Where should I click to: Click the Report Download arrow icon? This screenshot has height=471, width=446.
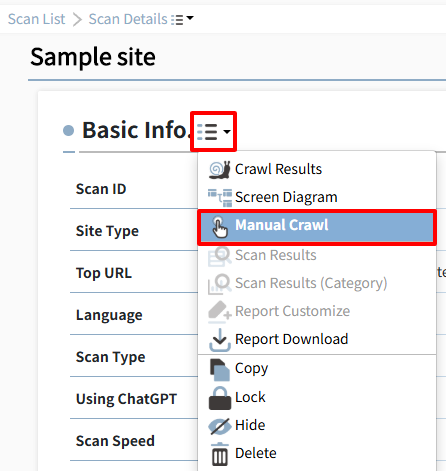220,340
